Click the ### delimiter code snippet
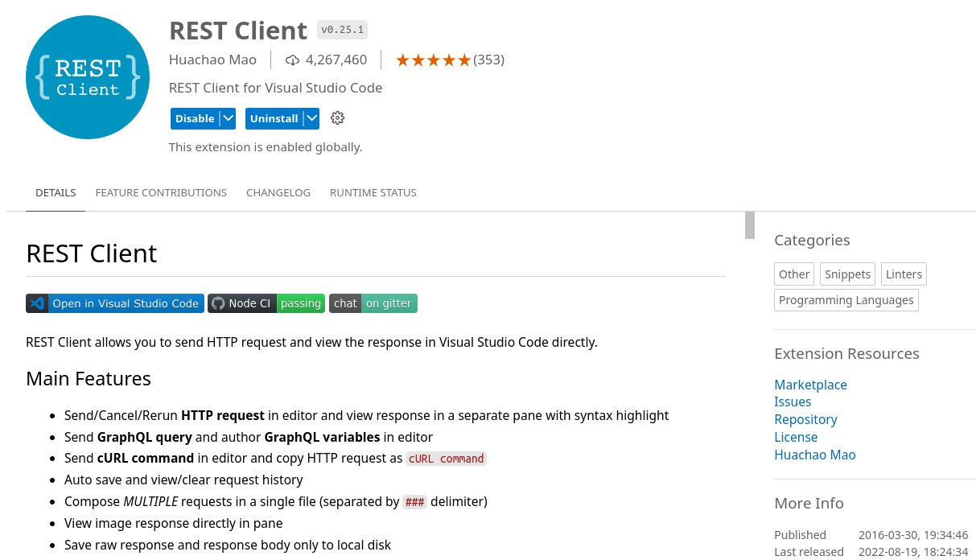The height and width of the screenshot is (560, 976). pos(414,502)
